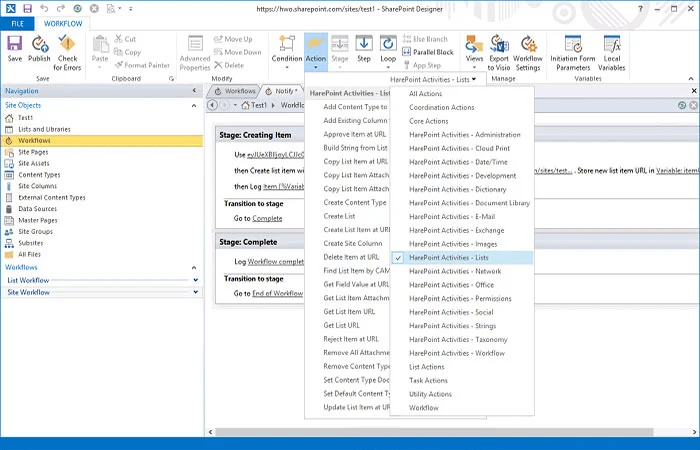Open Clipboard group dialog launcher
The image size is (700, 450).
click(171, 79)
